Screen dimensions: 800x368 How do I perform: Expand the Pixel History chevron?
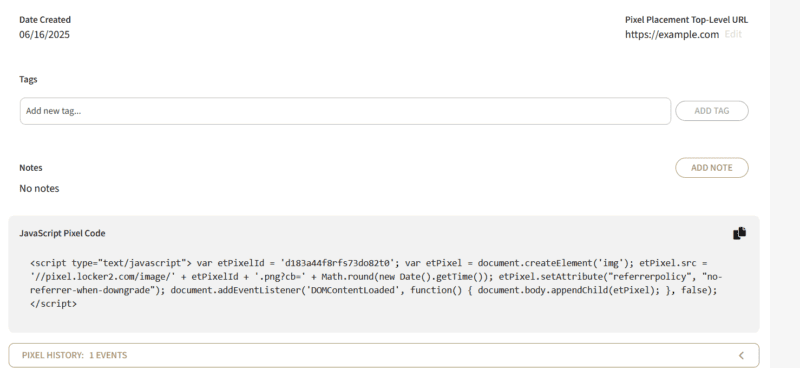(x=741, y=355)
